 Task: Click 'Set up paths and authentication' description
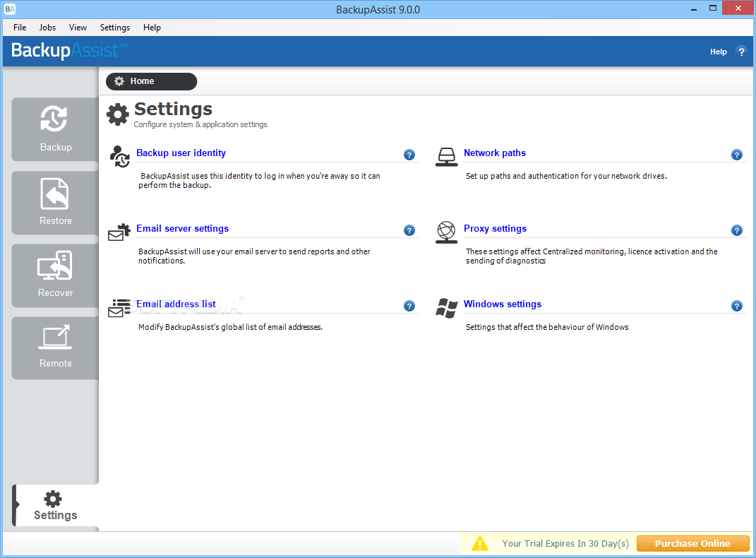(x=567, y=176)
